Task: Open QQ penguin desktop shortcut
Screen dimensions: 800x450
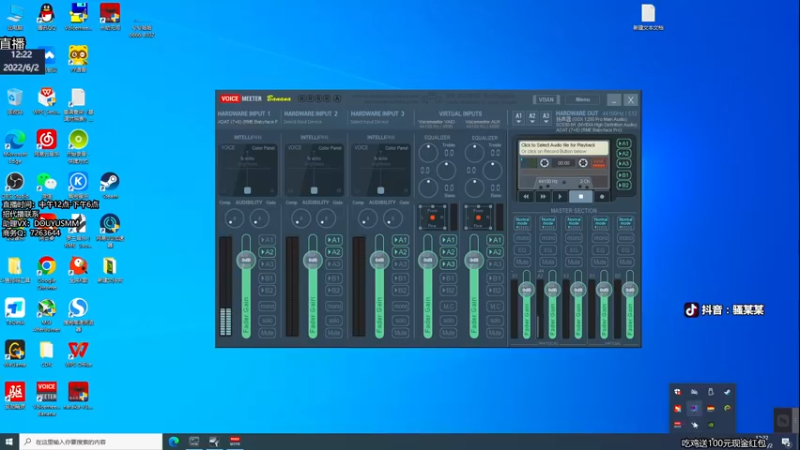Action: click(x=46, y=16)
